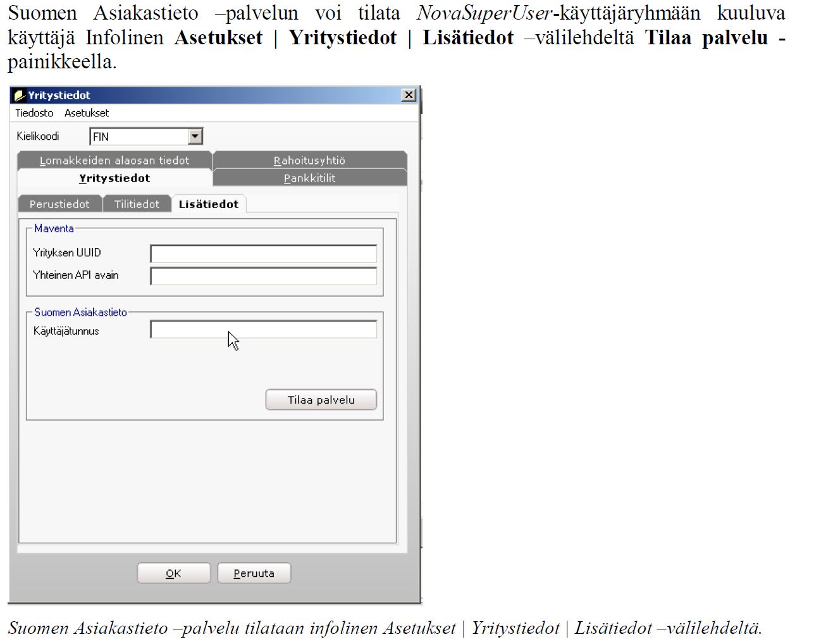Expand the Kielikoodi dropdown arrow
The width and height of the screenshot is (814, 644).
pyautogui.click(x=195, y=136)
